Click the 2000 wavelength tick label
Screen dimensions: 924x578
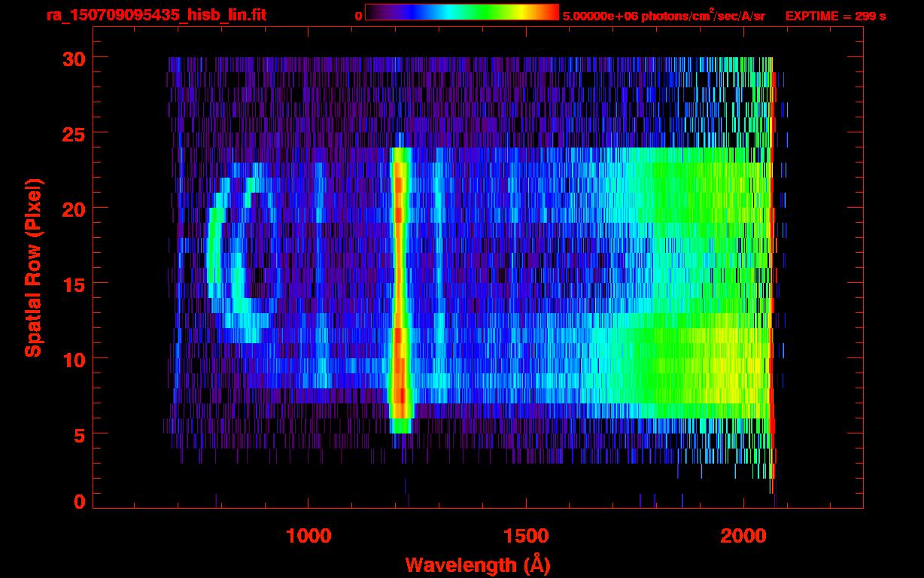pyautogui.click(x=743, y=536)
